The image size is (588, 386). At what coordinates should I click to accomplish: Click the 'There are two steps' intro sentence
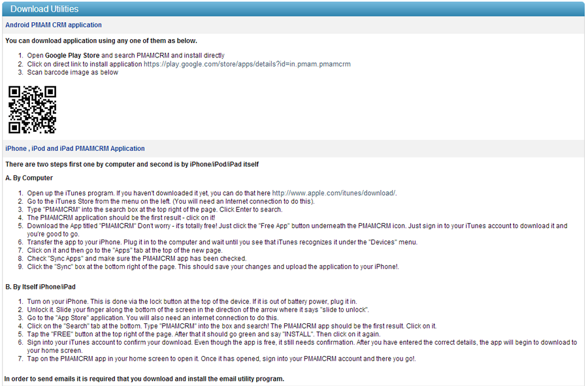coord(132,165)
